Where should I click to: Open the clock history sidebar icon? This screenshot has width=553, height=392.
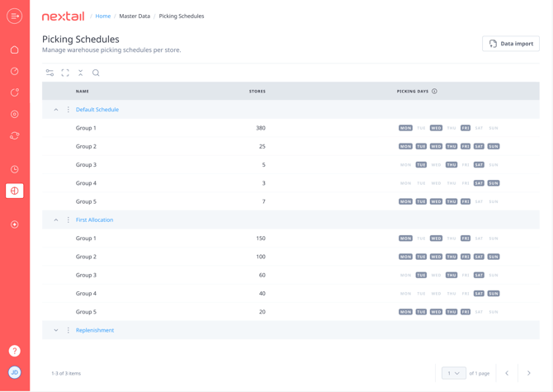[15, 169]
